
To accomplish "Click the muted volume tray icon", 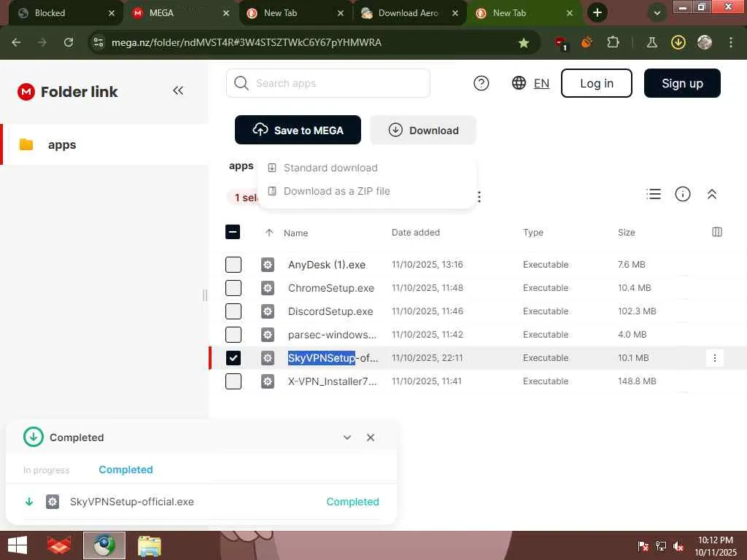I will 678,546.
